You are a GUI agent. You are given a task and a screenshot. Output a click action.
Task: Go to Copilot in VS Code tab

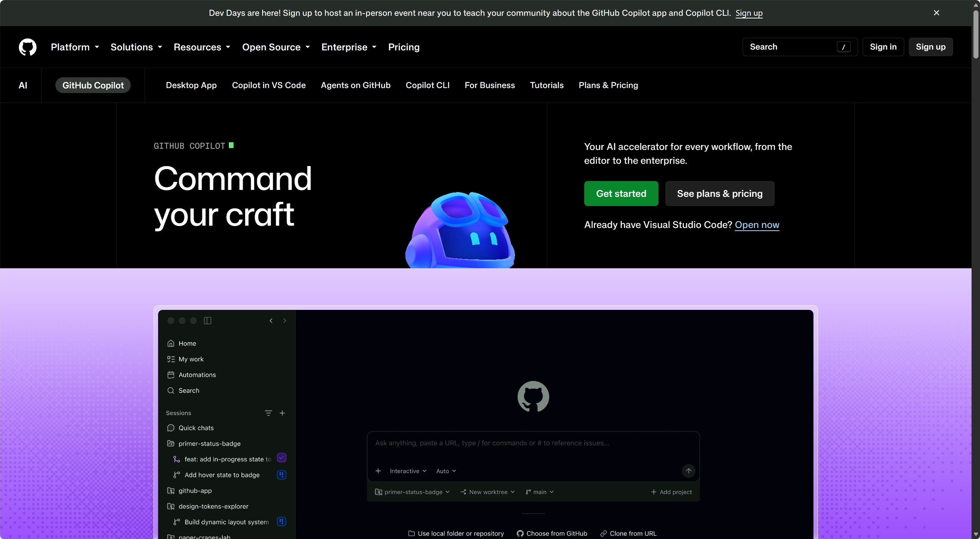(x=269, y=85)
